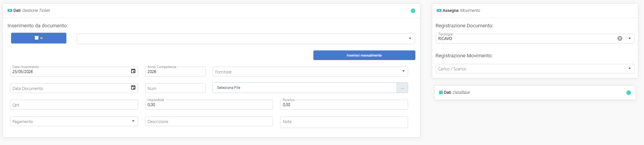Open the Fornitore dropdown

click(x=310, y=72)
